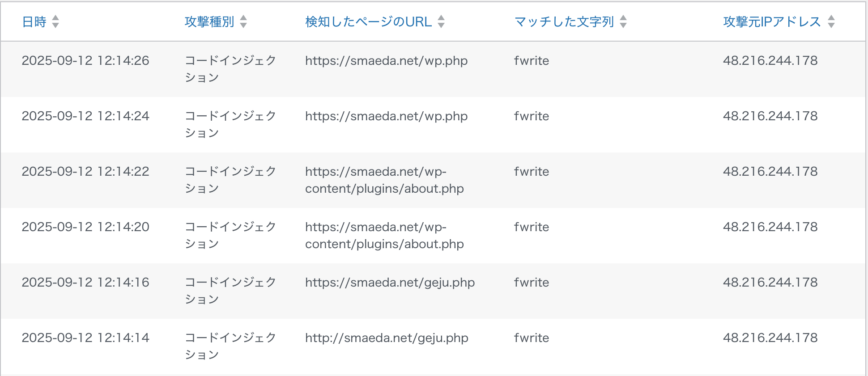Sort using arrows next to マッチした文字列
Screen dimensions: 868x376
623,21
